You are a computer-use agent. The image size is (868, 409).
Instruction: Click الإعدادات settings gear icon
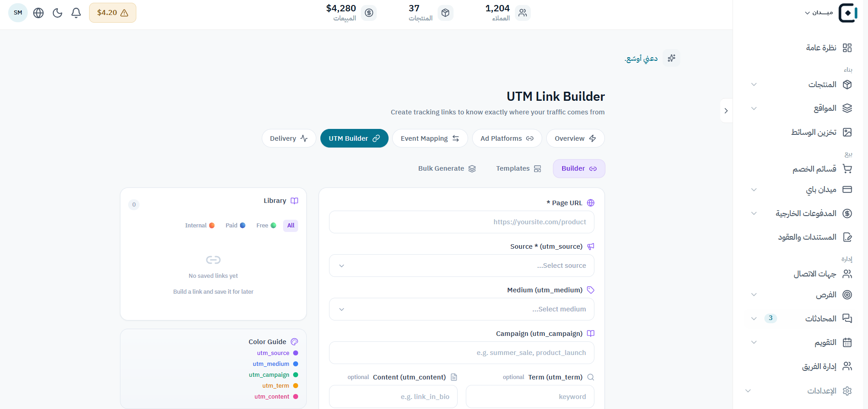[847, 391]
